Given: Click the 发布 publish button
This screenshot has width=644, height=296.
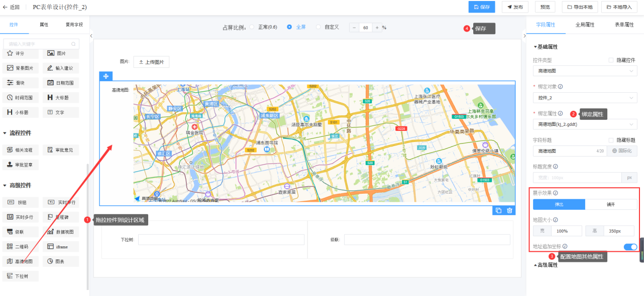Looking at the screenshot, I should (515, 7).
